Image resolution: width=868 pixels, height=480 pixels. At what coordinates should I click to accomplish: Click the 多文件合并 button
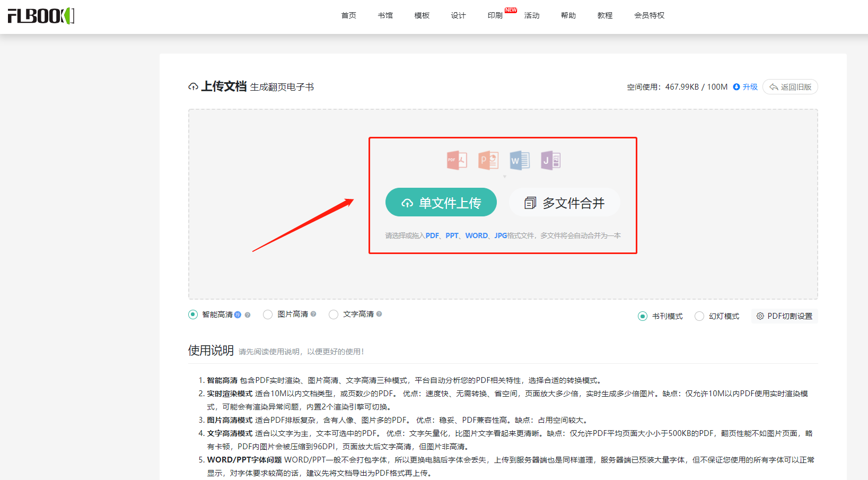point(565,202)
